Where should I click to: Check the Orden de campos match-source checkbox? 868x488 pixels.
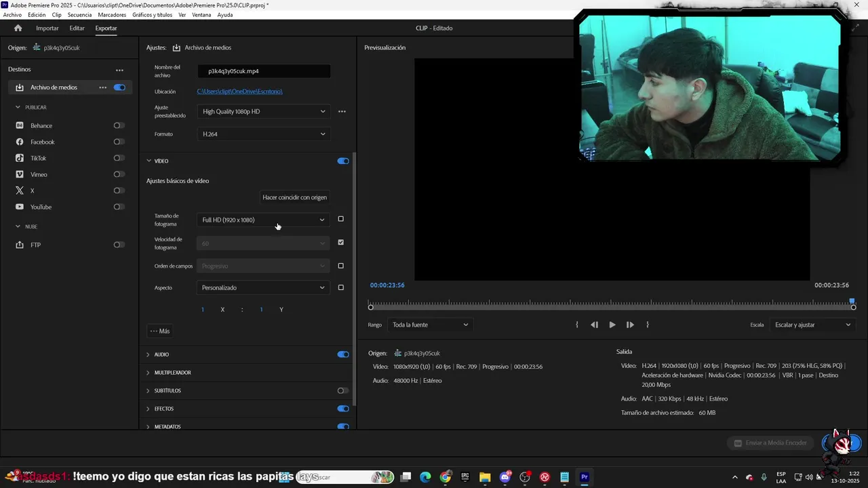point(340,266)
